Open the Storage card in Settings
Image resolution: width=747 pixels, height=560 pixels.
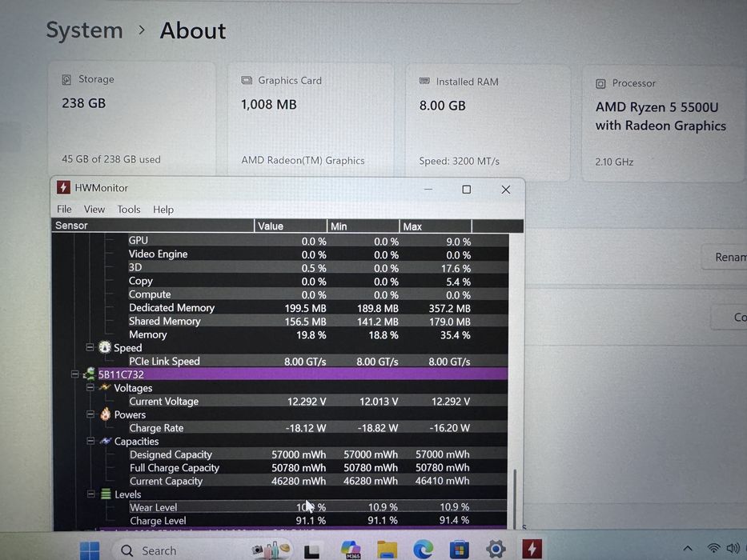[131, 118]
